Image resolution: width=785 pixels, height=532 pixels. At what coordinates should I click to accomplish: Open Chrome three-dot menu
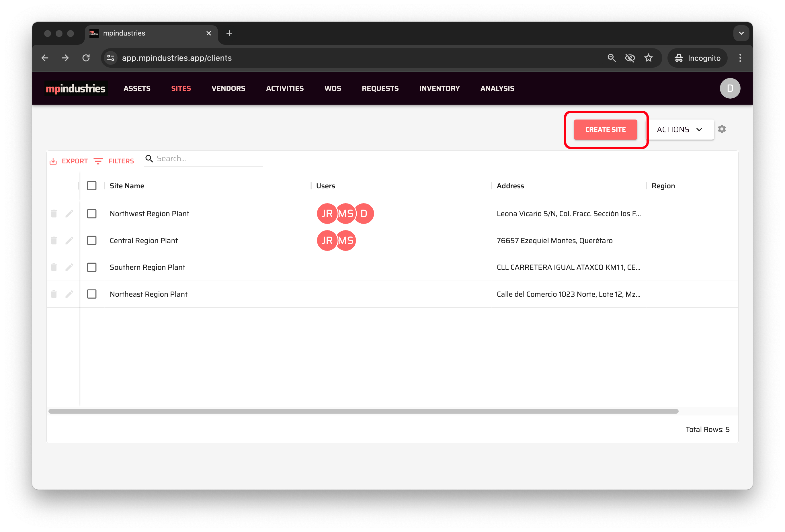(x=740, y=58)
